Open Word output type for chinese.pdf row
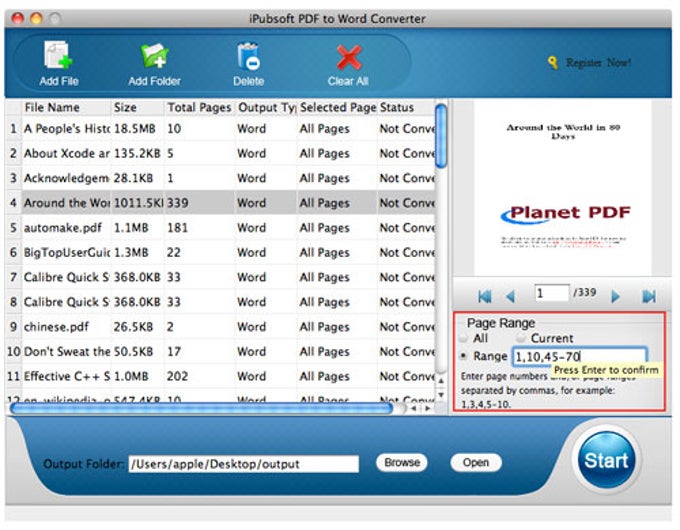680x530 pixels. coord(266,327)
